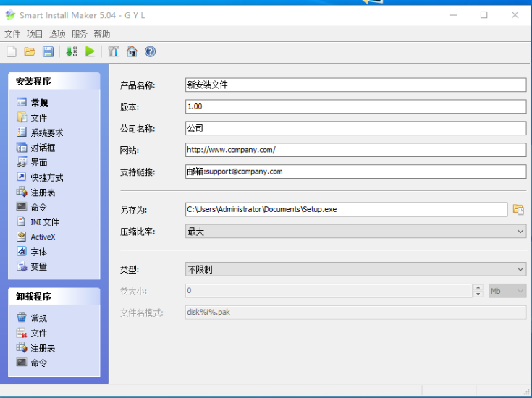The width and height of the screenshot is (532, 398).
Task: Open the INI 文件 section
Action: (38, 222)
